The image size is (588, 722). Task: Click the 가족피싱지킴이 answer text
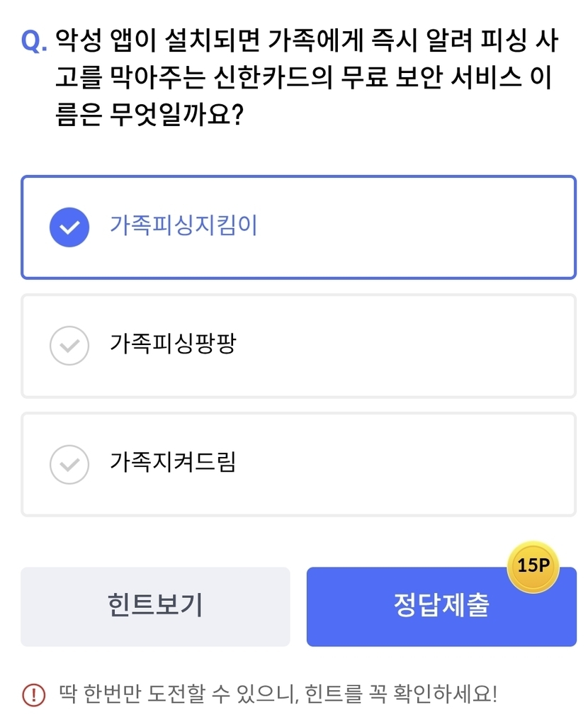pos(183,225)
